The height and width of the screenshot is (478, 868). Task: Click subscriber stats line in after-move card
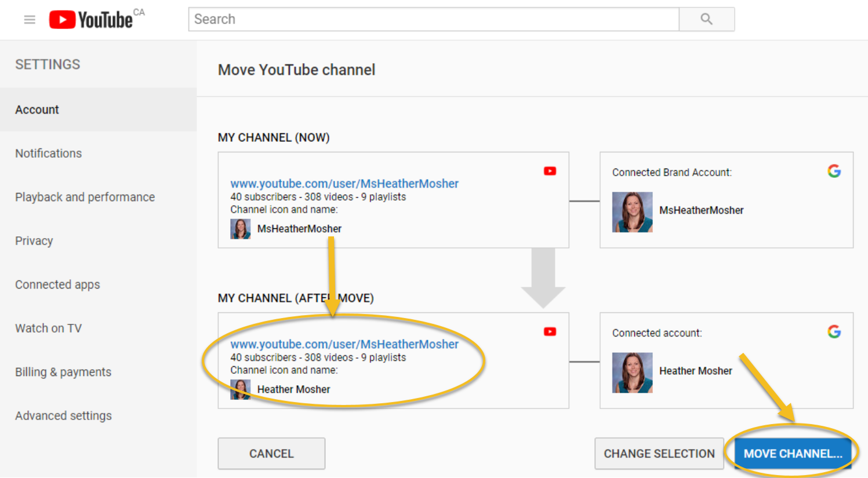[318, 357]
